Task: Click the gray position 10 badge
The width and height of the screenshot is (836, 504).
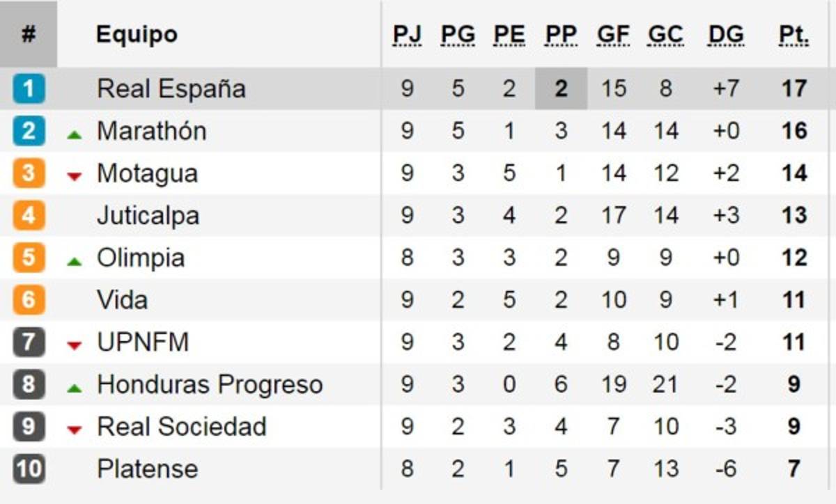Action: (29, 468)
